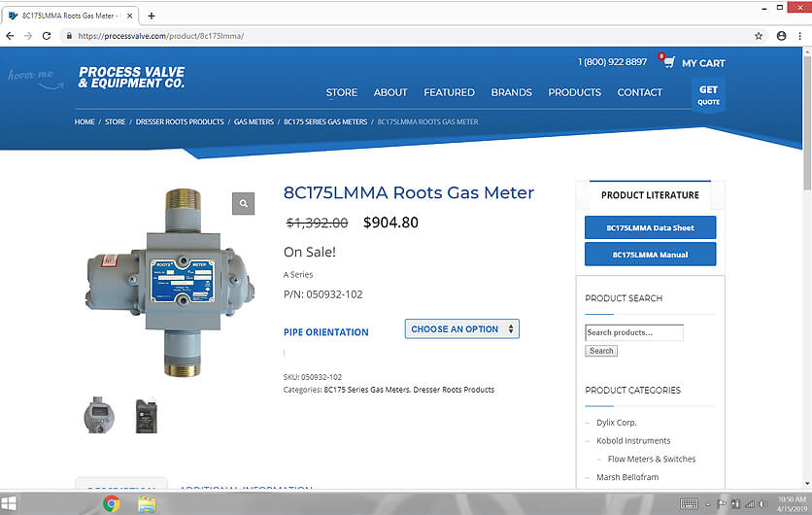This screenshot has width=812, height=515.
Task: Reload the page with the refresh icon
Action: (47, 36)
